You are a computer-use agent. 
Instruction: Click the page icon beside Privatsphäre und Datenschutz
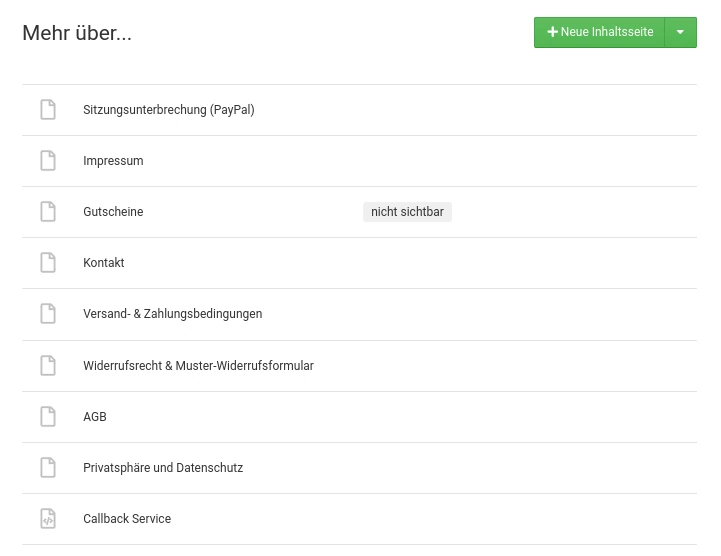coord(48,468)
